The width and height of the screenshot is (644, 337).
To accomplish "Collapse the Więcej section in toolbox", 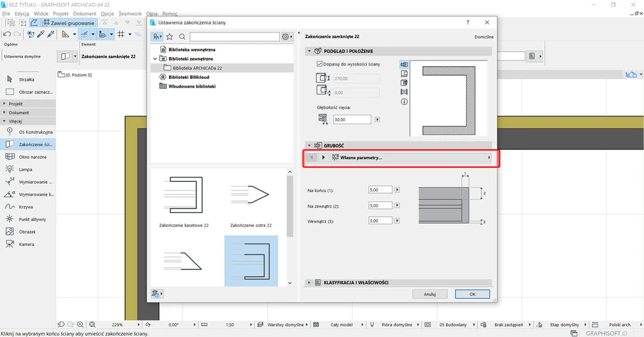I will (x=29, y=121).
